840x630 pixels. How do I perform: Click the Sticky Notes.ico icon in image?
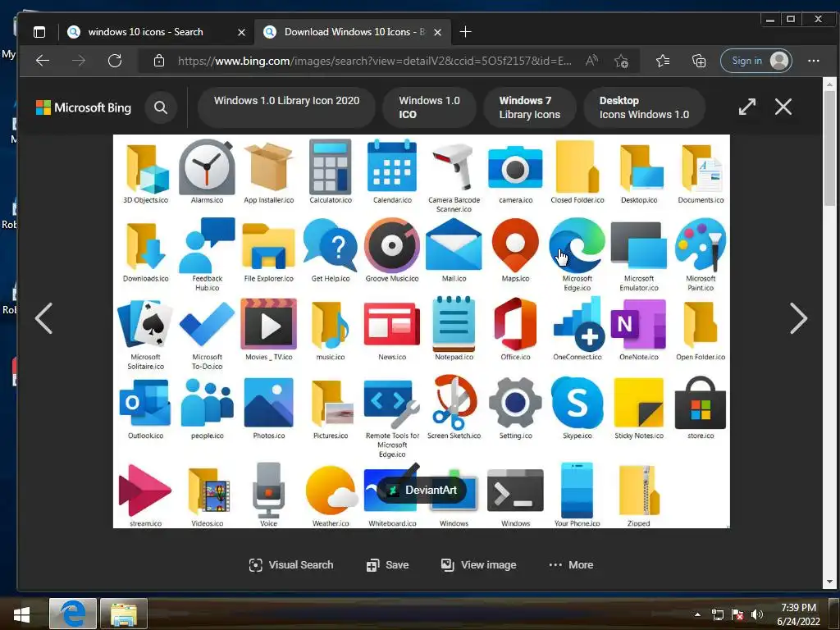coord(638,402)
